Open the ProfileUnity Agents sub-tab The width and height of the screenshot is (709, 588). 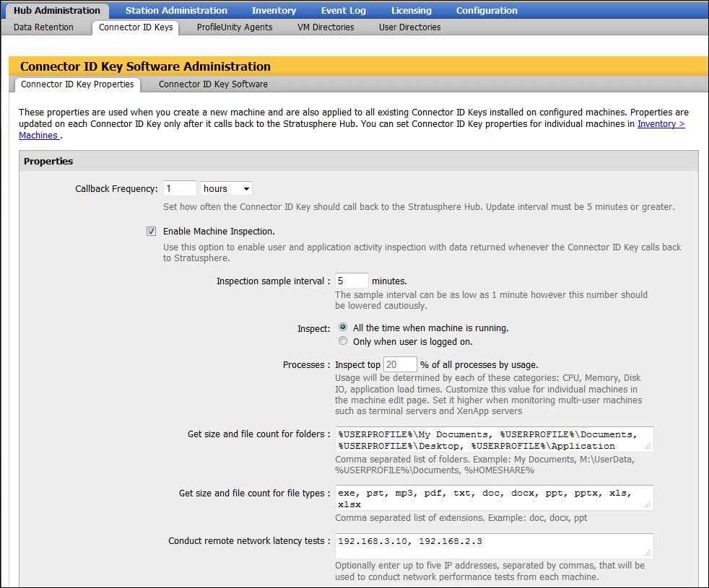coord(235,27)
